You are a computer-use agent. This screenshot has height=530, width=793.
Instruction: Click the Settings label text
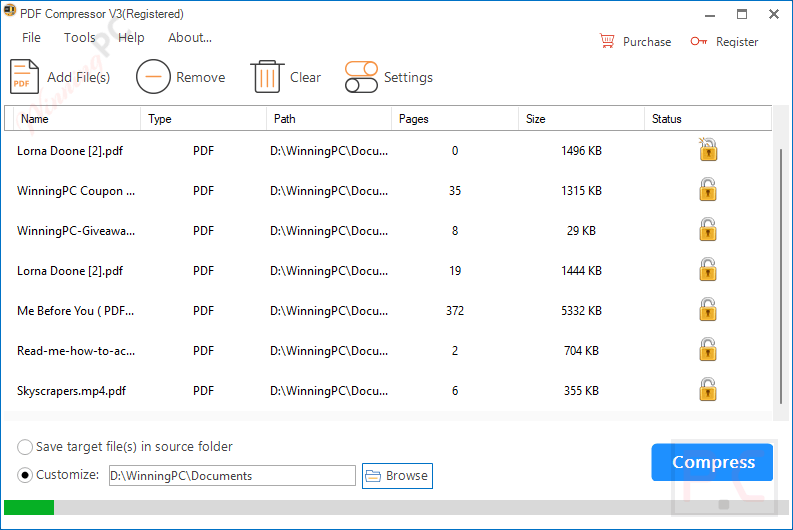pyautogui.click(x=408, y=77)
